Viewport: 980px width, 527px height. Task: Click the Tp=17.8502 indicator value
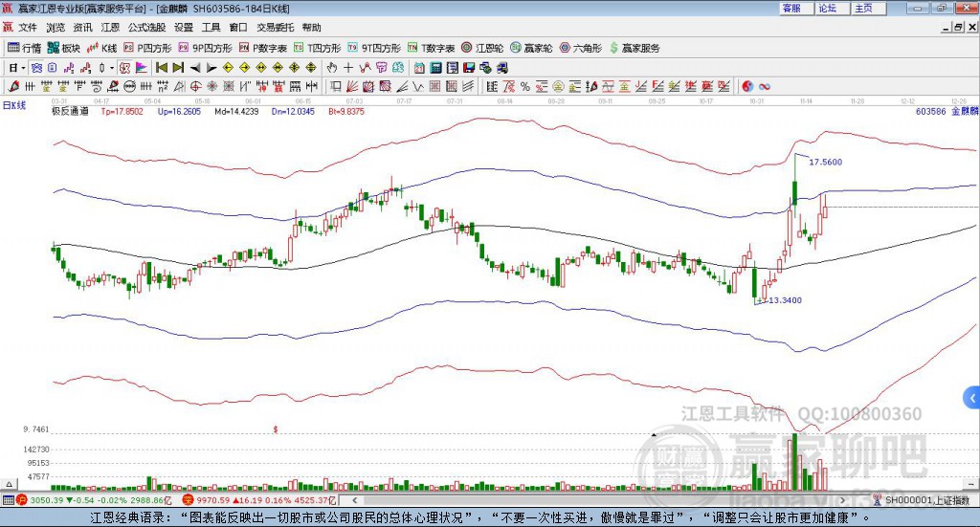(122, 111)
